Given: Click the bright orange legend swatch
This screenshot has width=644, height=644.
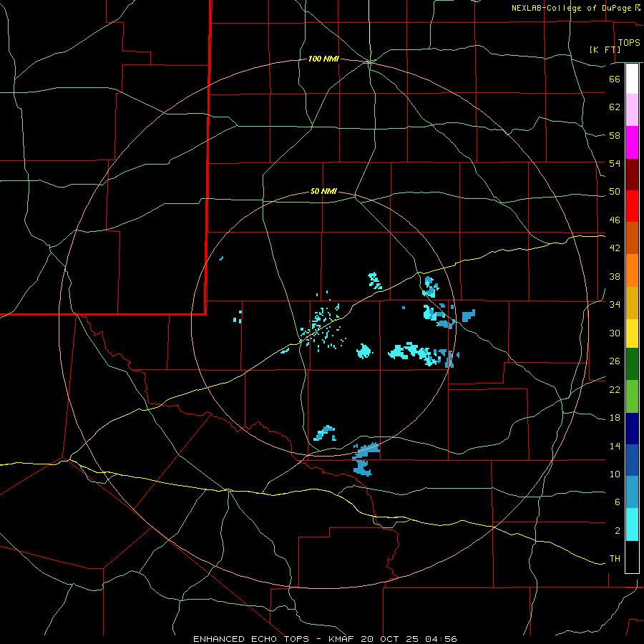Looking at the screenshot, I should click(x=632, y=270).
